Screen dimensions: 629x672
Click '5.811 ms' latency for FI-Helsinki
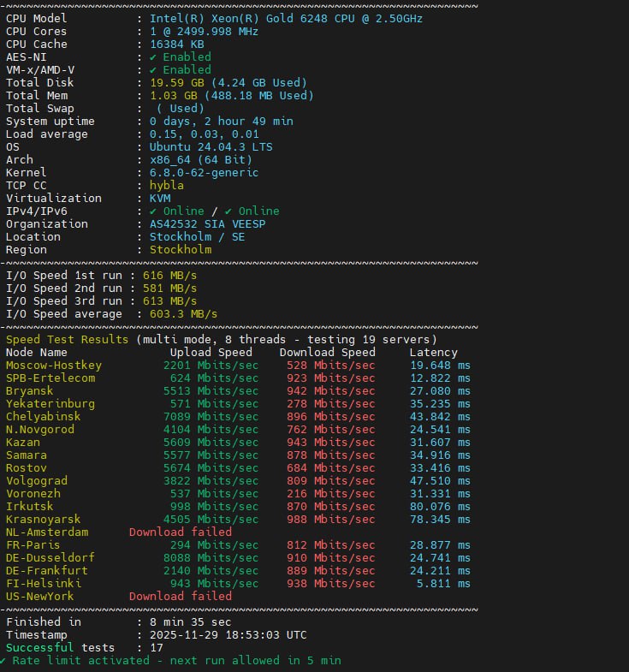[443, 584]
